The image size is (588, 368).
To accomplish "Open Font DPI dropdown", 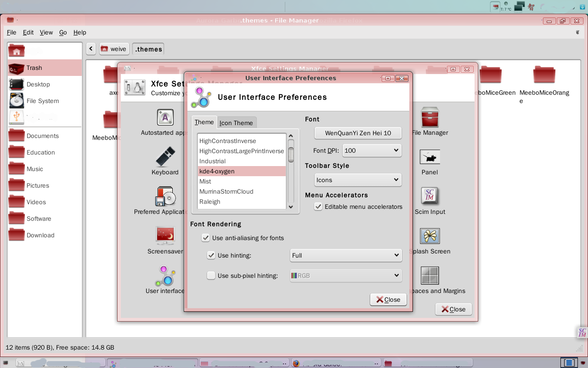I will [372, 150].
